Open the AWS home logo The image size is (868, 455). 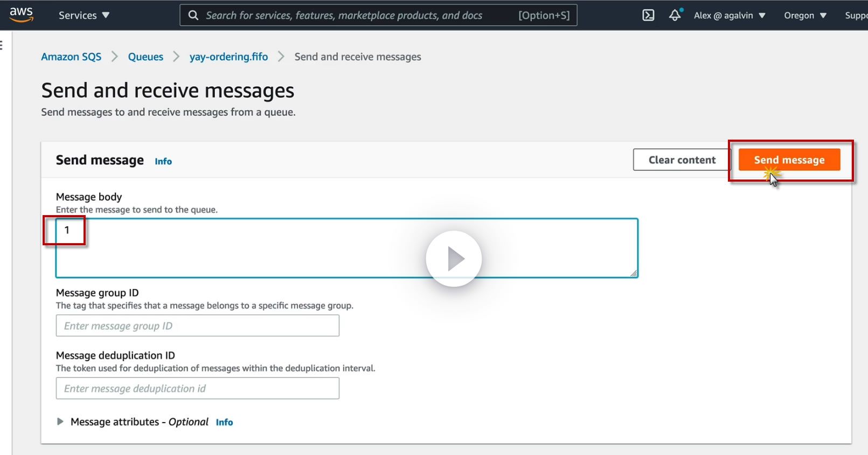click(x=22, y=15)
